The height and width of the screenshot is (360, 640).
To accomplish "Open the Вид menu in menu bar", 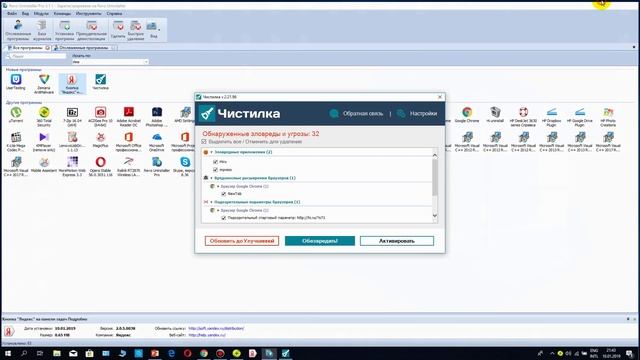I will point(25,13).
